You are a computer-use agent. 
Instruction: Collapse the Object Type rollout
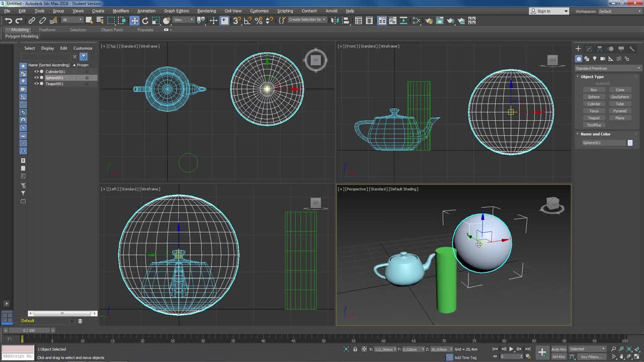tap(592, 77)
